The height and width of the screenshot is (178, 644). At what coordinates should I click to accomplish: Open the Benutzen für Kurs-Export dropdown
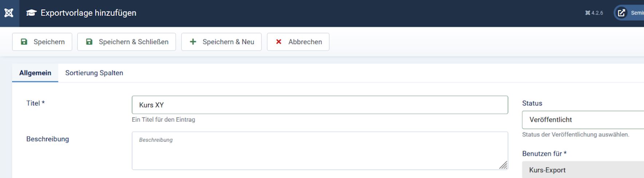[583, 170]
